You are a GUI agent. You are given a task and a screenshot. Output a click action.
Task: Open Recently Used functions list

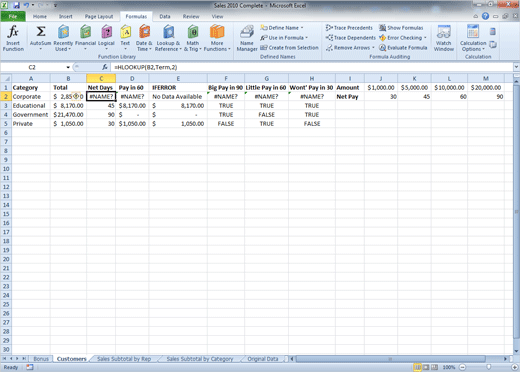(63, 38)
